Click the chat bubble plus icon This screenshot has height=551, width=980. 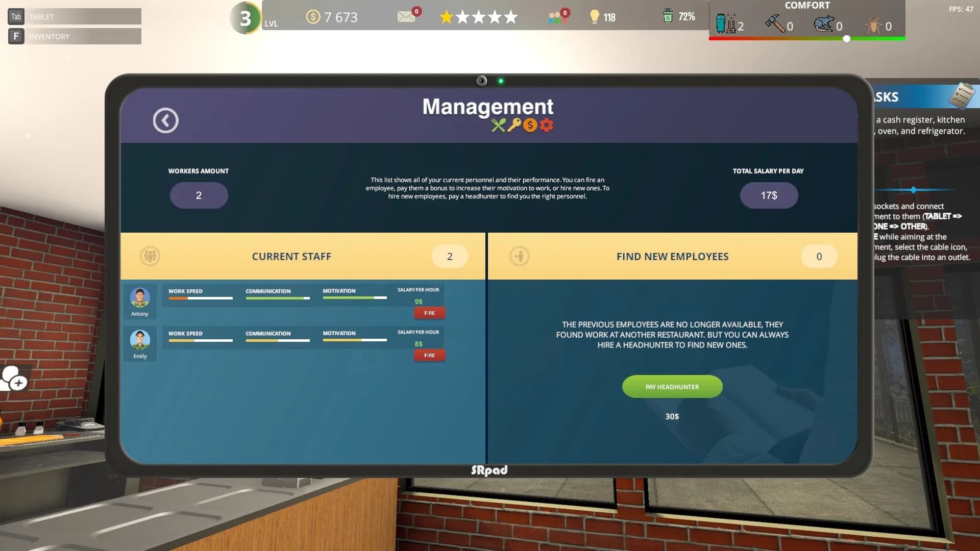(x=14, y=379)
